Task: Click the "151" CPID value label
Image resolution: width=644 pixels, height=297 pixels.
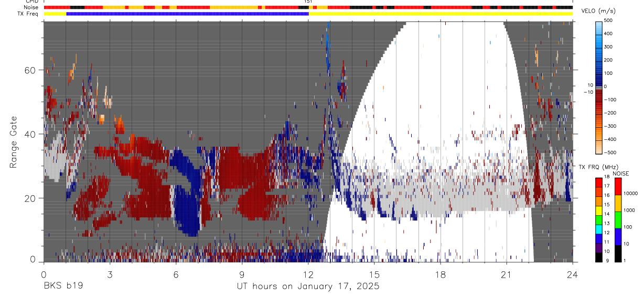Action: (308, 2)
